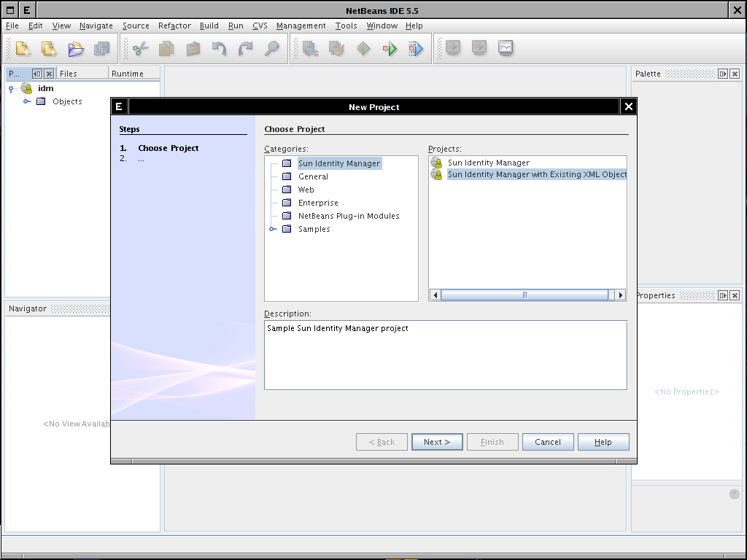Open the Edit menu
Viewport: 747px width, 560px height.
click(35, 26)
